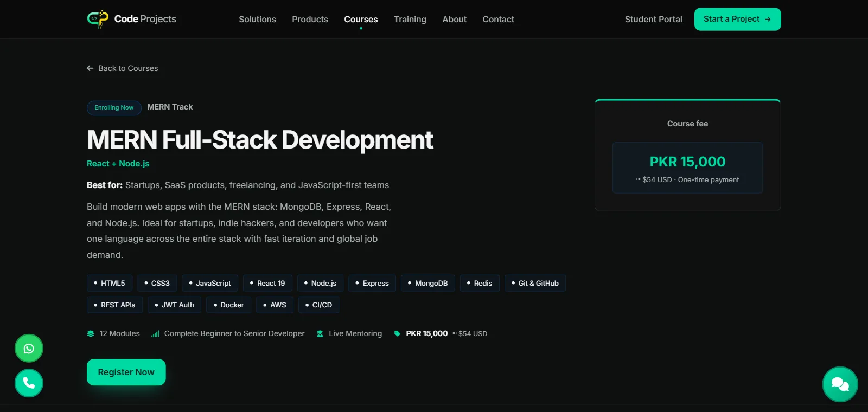Click the Node.js skill tag
The width and height of the screenshot is (868, 412).
pos(320,283)
